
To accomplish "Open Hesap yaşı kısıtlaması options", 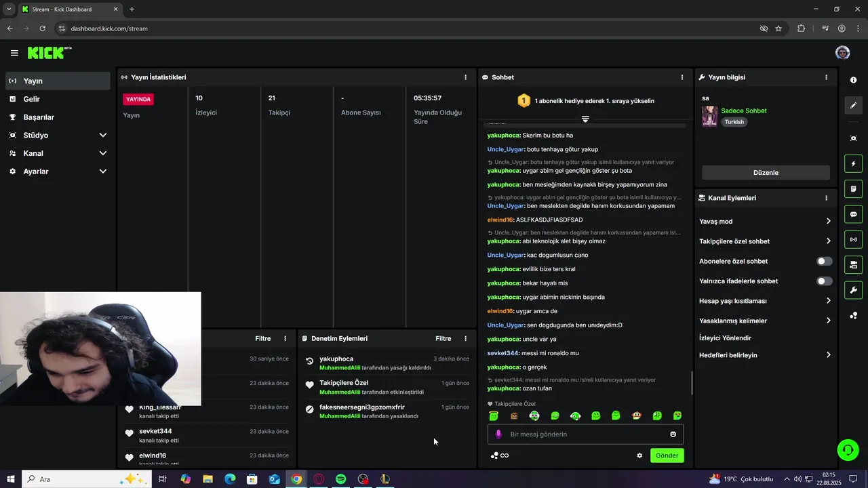I will tap(765, 301).
